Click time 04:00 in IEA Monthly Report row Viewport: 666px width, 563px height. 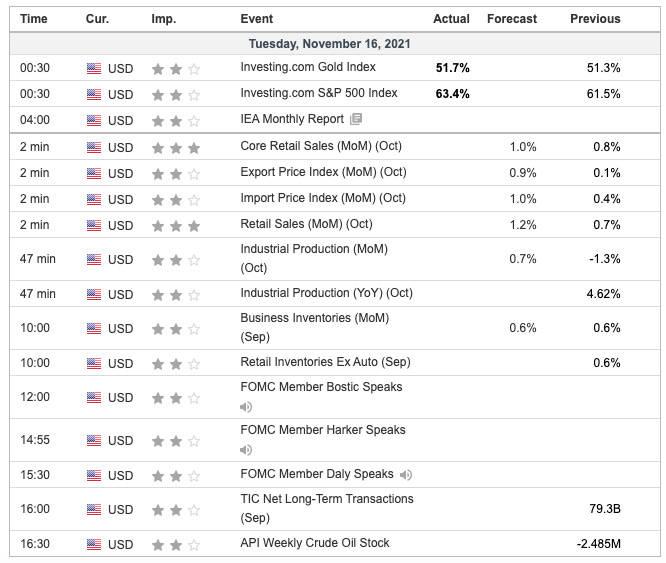pyautogui.click(x=35, y=120)
